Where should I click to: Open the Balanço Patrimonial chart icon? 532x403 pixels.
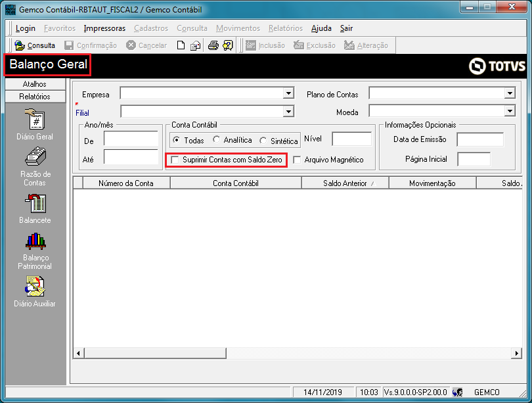tap(35, 241)
